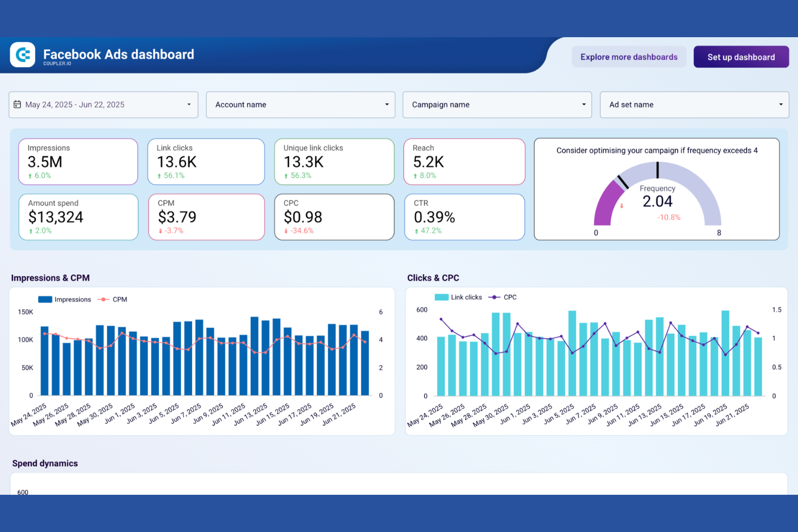The height and width of the screenshot is (532, 798).
Task: Click the Facebook Ads dashboard title
Action: pyautogui.click(x=119, y=54)
